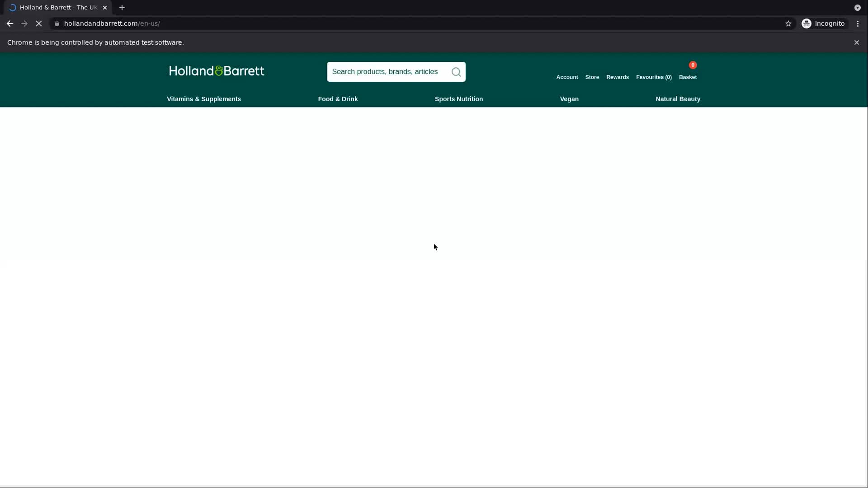Image resolution: width=868 pixels, height=488 pixels.
Task: Bookmark page with star icon
Action: pos(788,23)
